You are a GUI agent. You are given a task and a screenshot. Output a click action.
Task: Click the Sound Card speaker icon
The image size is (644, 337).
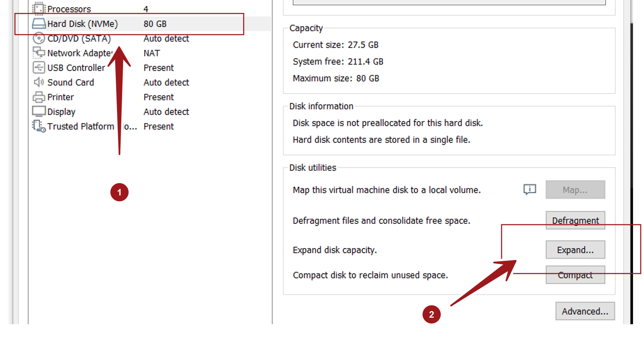(39, 82)
